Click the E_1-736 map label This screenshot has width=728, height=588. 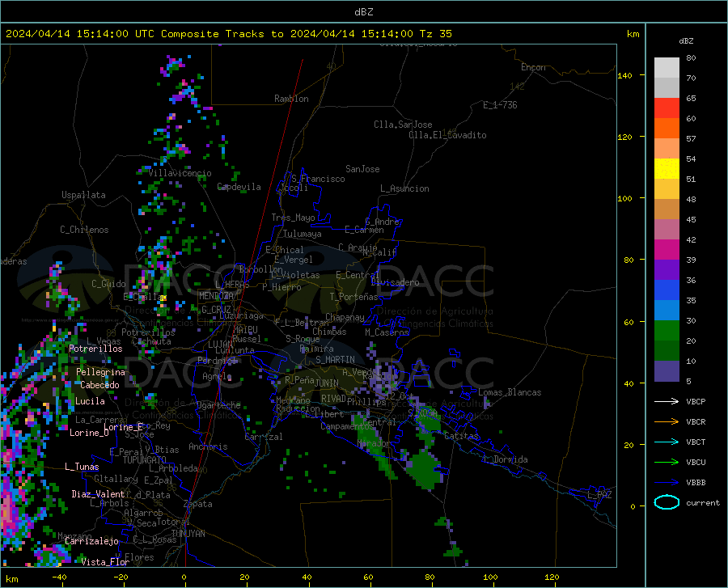(x=500, y=105)
